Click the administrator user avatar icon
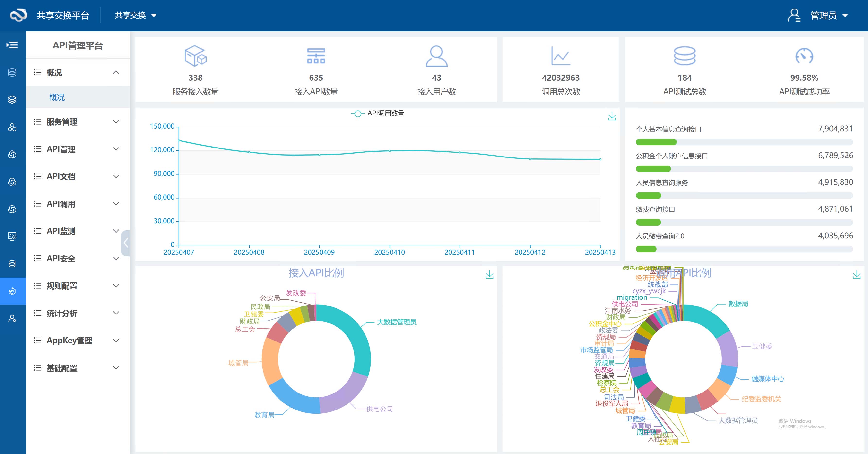Viewport: 868px width, 454px height. point(794,15)
